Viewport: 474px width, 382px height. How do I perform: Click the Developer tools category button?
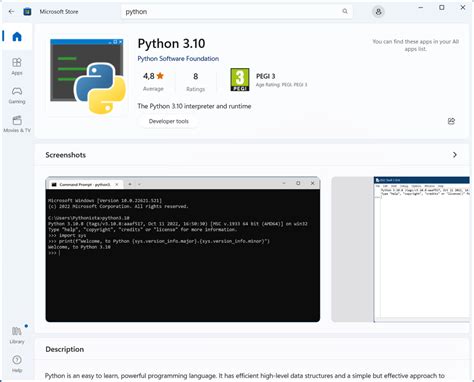(169, 121)
